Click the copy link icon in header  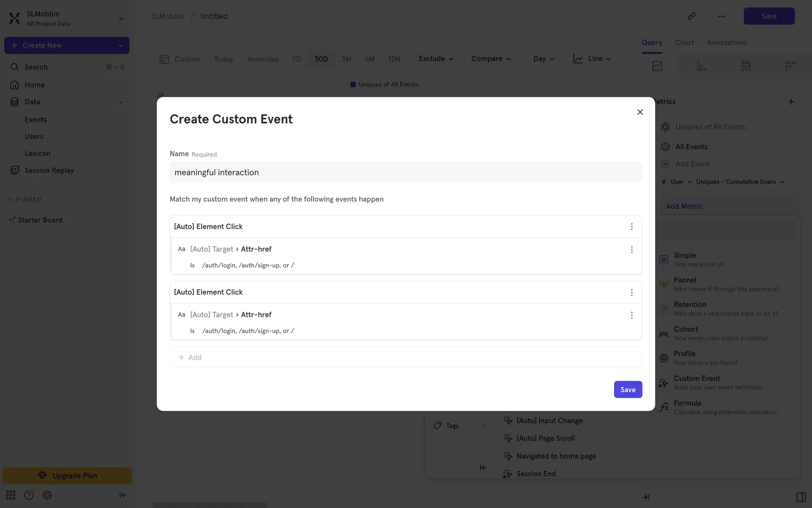click(x=691, y=16)
